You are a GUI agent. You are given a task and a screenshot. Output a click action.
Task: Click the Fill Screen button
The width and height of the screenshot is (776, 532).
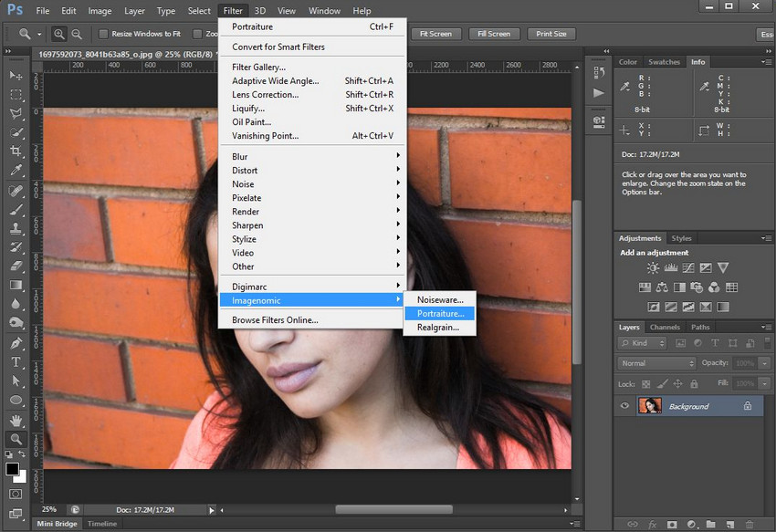[494, 34]
